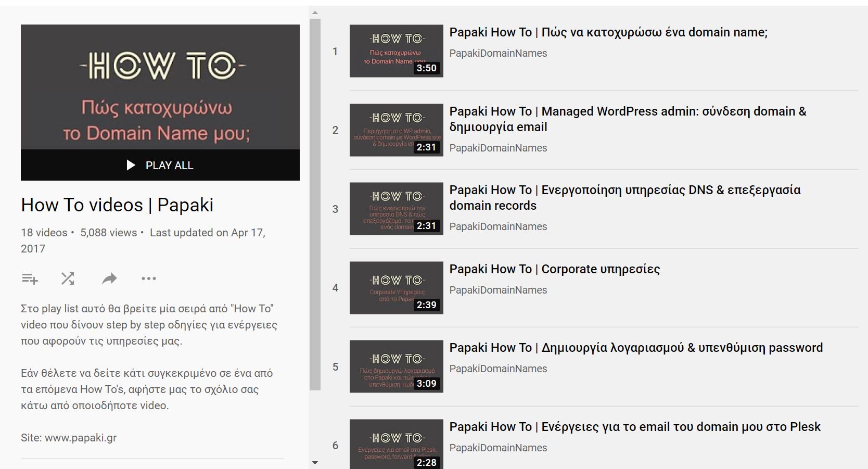Click the 'How To videos | Papaki' heading
This screenshot has width=868, height=469.
117,205
